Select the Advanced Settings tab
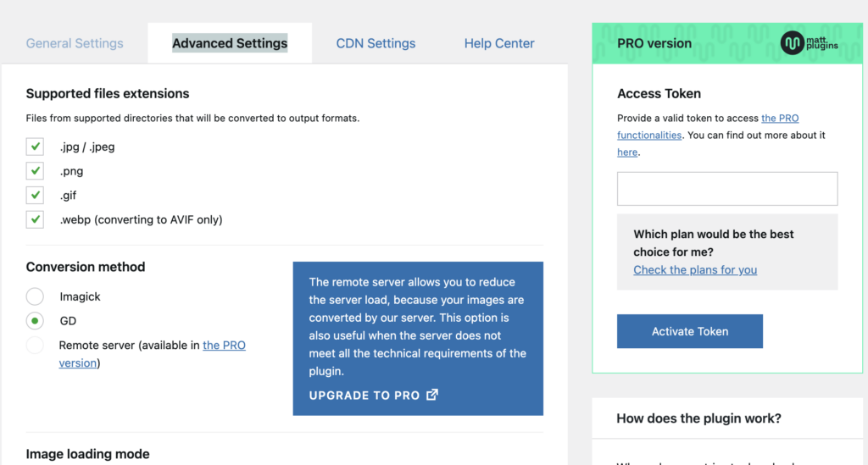Screen dimensions: 868x465 (x=230, y=43)
